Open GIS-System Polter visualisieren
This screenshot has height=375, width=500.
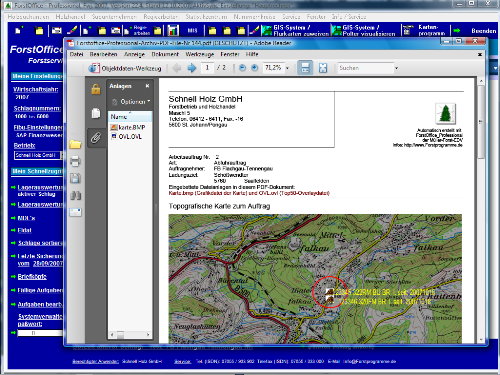[x=364, y=31]
